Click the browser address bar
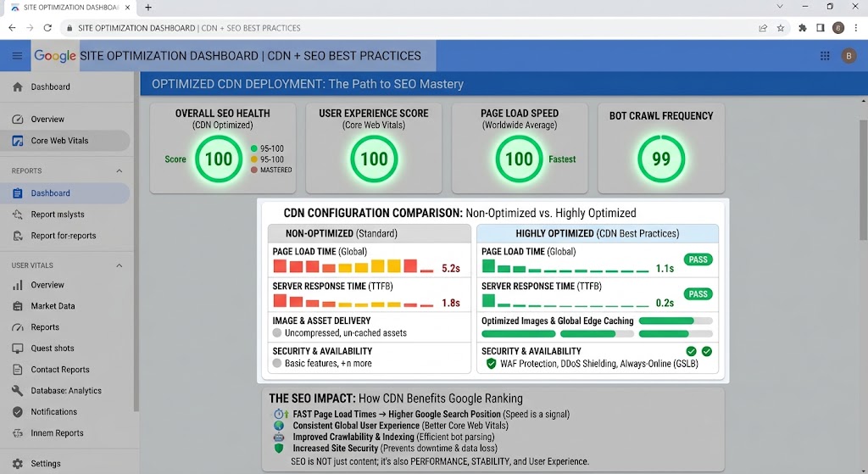This screenshot has height=474, width=868. 409,28
